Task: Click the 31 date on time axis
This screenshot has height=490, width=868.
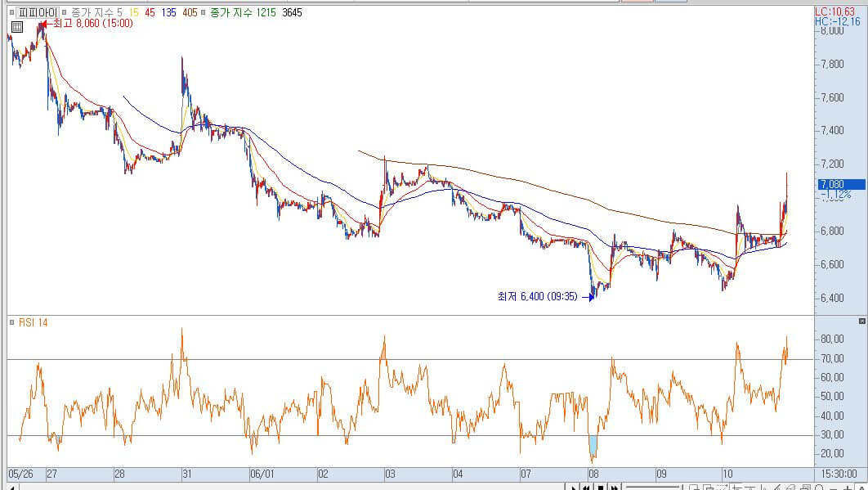Action: [187, 474]
